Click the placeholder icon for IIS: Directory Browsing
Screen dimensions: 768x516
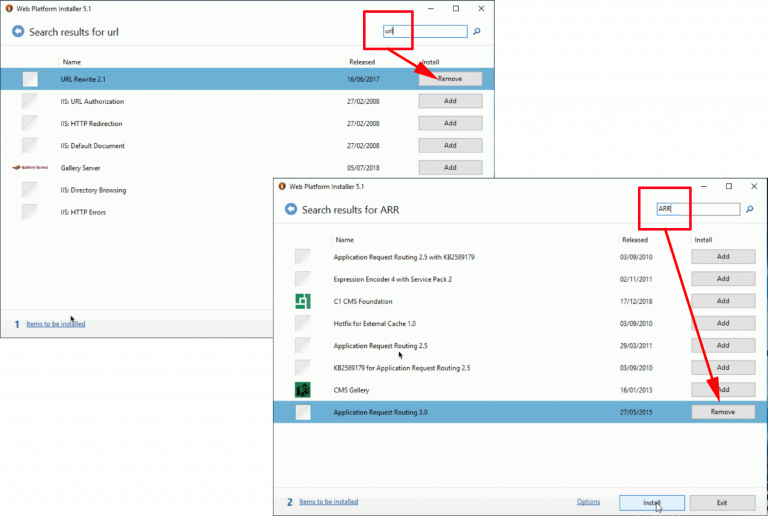tap(30, 190)
